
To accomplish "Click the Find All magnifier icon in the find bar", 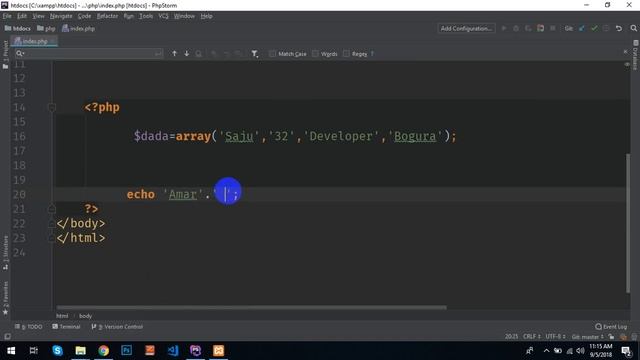I will [x=198, y=53].
